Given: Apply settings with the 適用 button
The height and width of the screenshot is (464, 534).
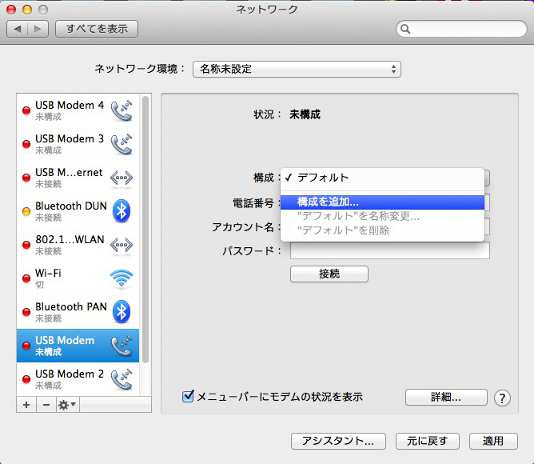Looking at the screenshot, I should 493,441.
